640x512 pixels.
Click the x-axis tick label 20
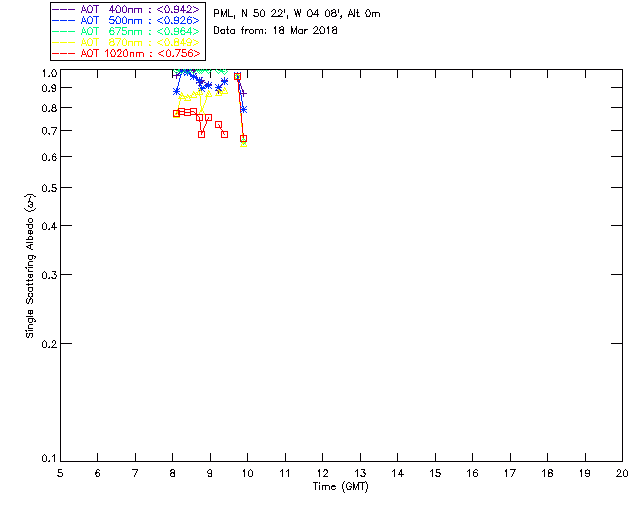(622, 473)
